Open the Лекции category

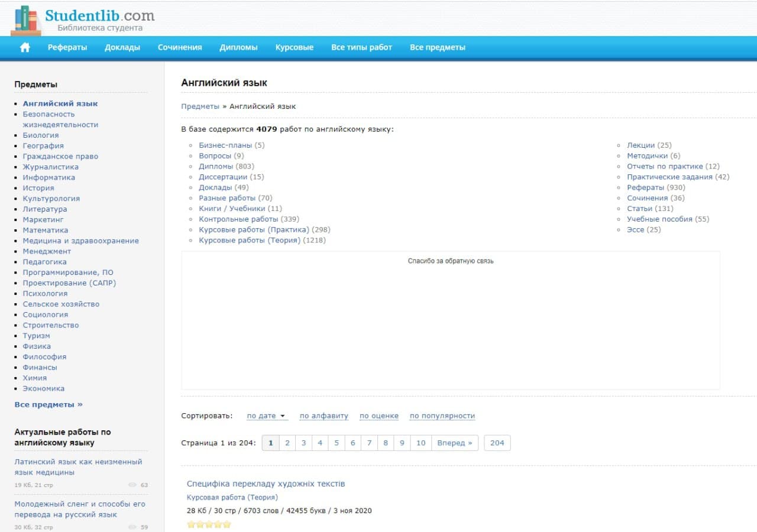tap(640, 145)
